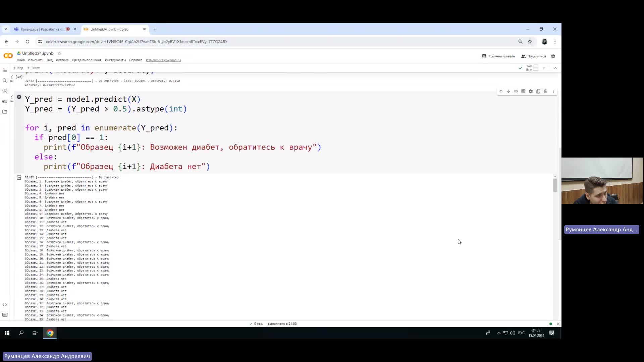This screenshot has height=362, width=644.
Task: Open the tab search dropdown chevron
Action: (x=6, y=29)
